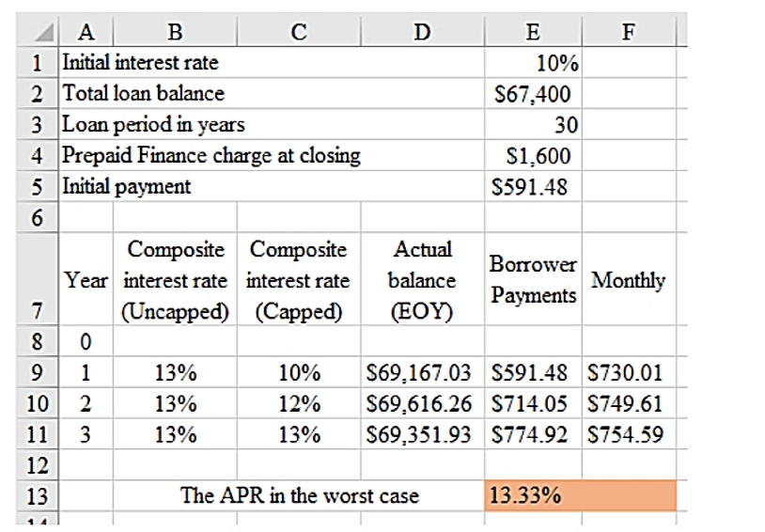Click the $69,167.03 actual balance cell
The height and width of the screenshot is (532, 765).
point(423,373)
